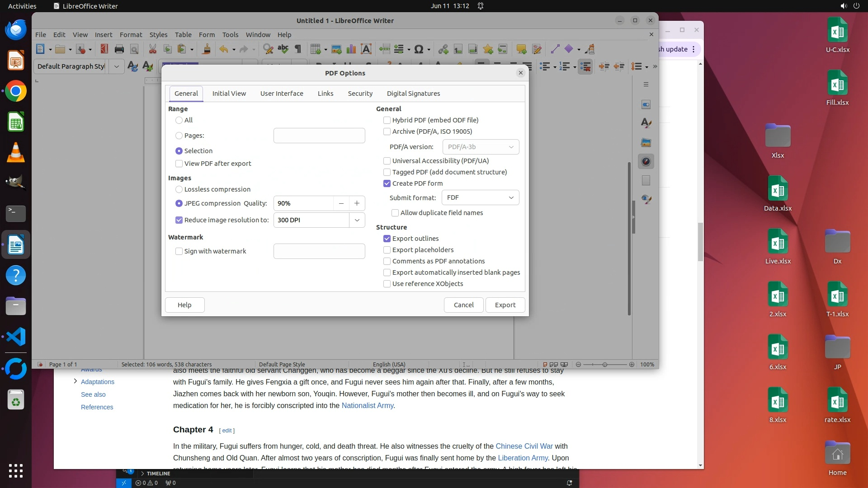This screenshot has width=868, height=488.
Task: Click the Pages range input field
Action: tap(319, 136)
